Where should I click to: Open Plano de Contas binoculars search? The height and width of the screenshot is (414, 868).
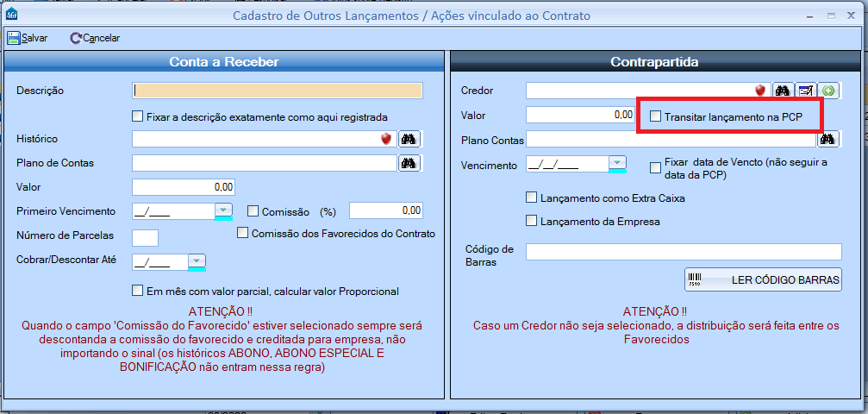tap(409, 163)
